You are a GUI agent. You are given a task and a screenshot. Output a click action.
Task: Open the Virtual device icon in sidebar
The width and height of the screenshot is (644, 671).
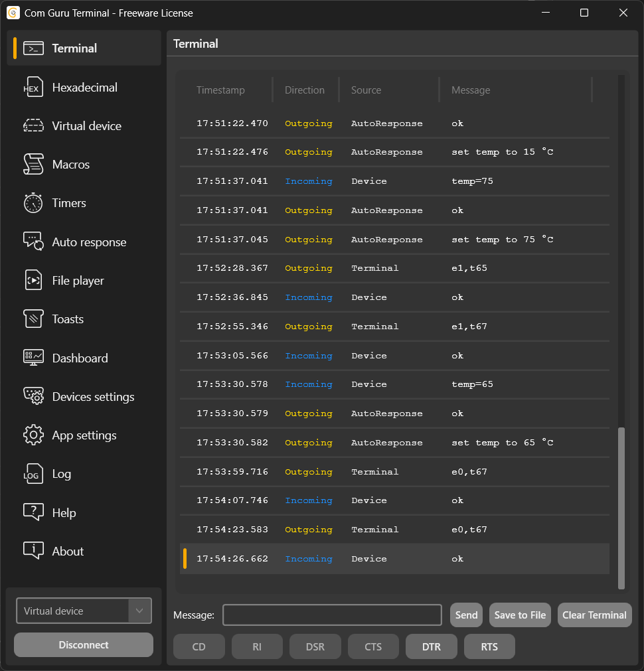(x=33, y=126)
